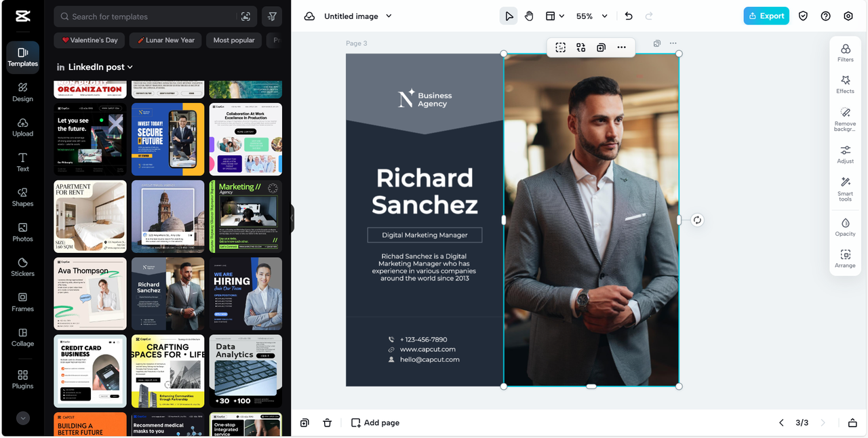Screen dimensions: 868x438
Task: Open the Untitled image name dropdown
Action: 358,16
